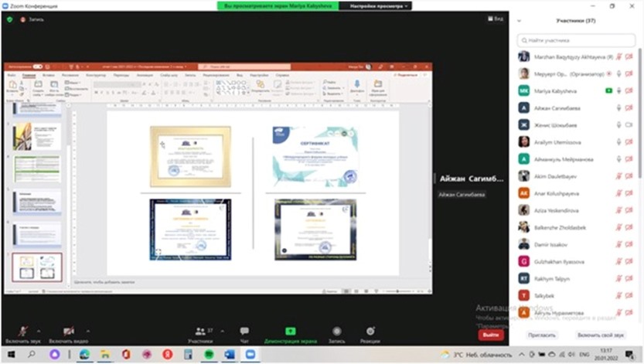Select Mariya Kabysheva in participants list
644x364 pixels.
[557, 91]
